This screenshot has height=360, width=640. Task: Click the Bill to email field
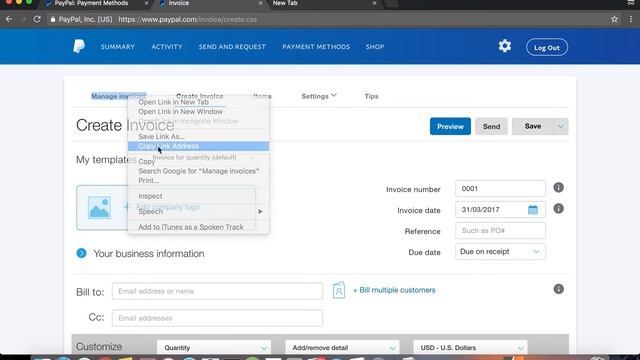(x=217, y=291)
